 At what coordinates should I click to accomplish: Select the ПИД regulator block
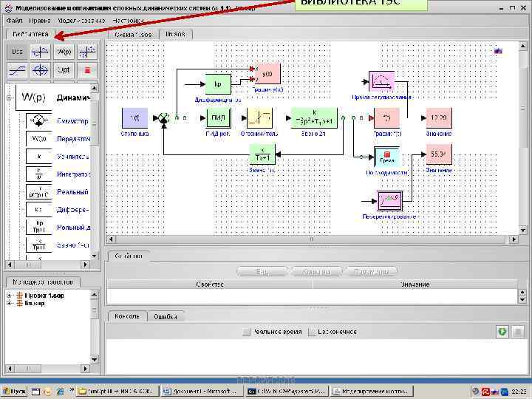click(x=219, y=118)
